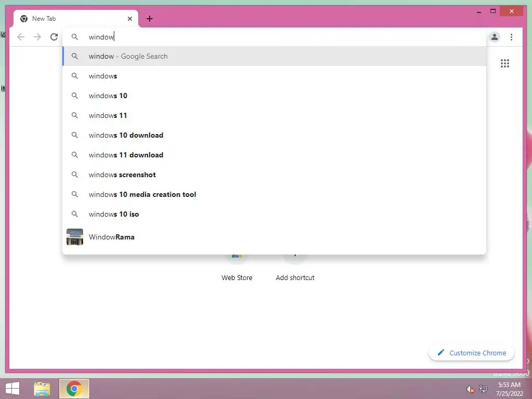Select the New Tab tab

point(76,19)
